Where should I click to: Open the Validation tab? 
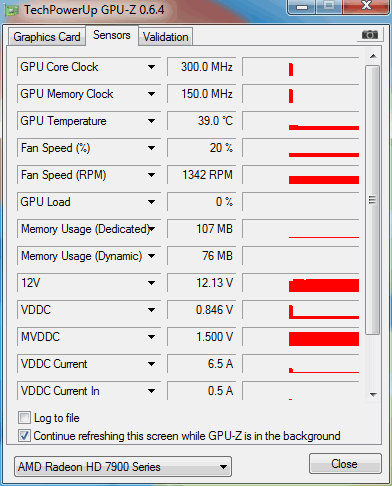(165, 37)
